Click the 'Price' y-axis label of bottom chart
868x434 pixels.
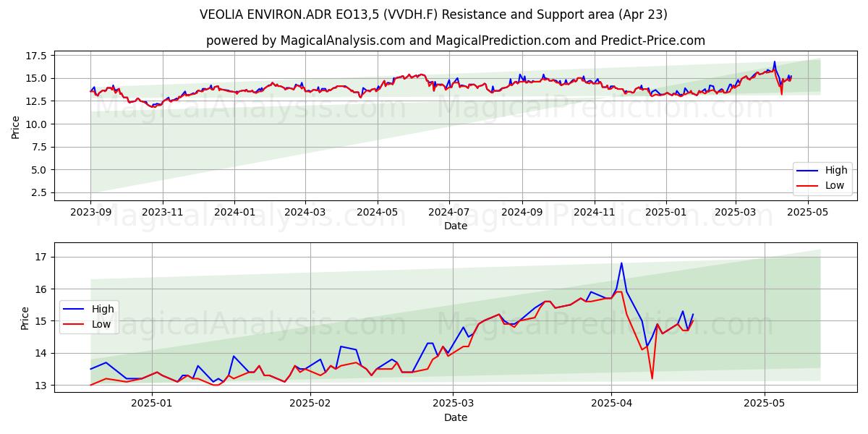25,318
